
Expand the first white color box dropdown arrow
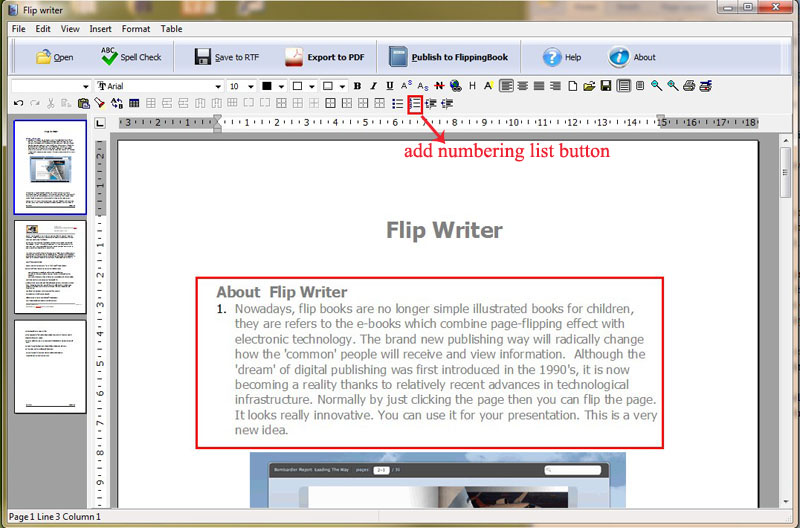click(312, 86)
